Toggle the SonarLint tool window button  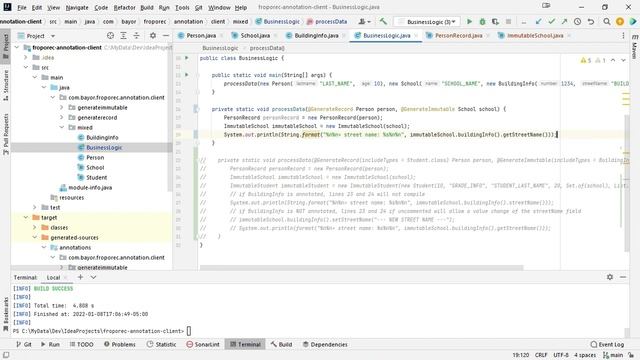tap(203, 344)
